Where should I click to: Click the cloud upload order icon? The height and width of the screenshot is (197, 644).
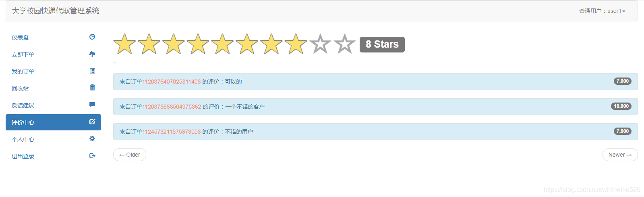click(x=92, y=54)
